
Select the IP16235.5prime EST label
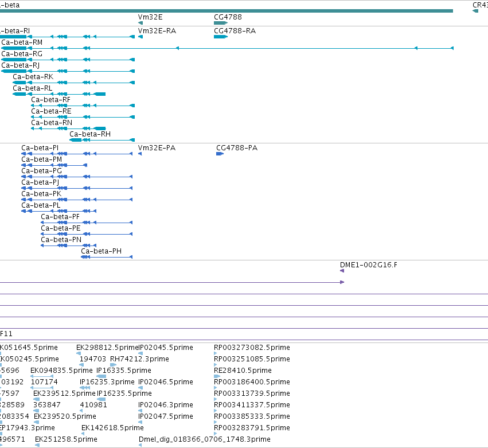pos(124,394)
